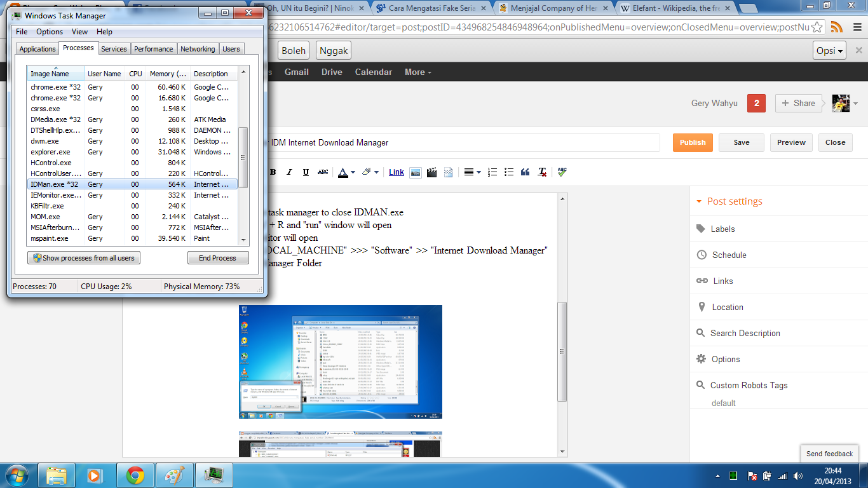Viewport: 868px width, 488px height.
Task: Click the text color A icon
Action: coord(342,172)
